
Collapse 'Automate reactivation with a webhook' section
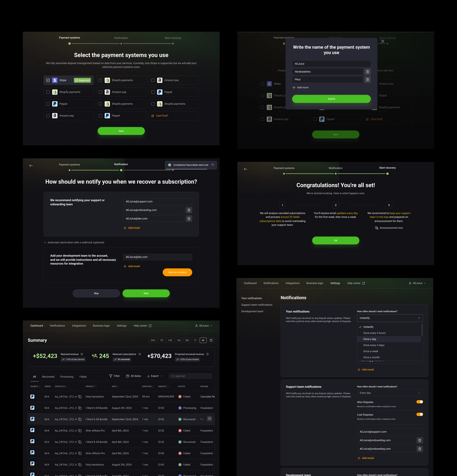click(74, 242)
